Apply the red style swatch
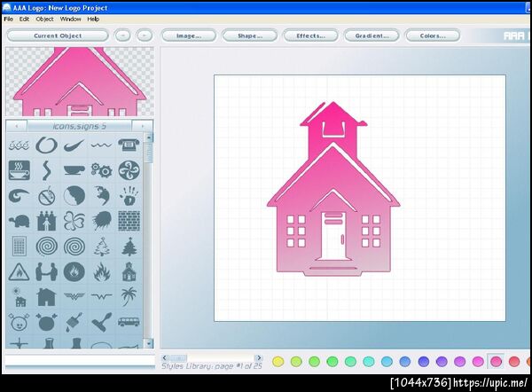The width and height of the screenshot is (532, 392). click(514, 362)
